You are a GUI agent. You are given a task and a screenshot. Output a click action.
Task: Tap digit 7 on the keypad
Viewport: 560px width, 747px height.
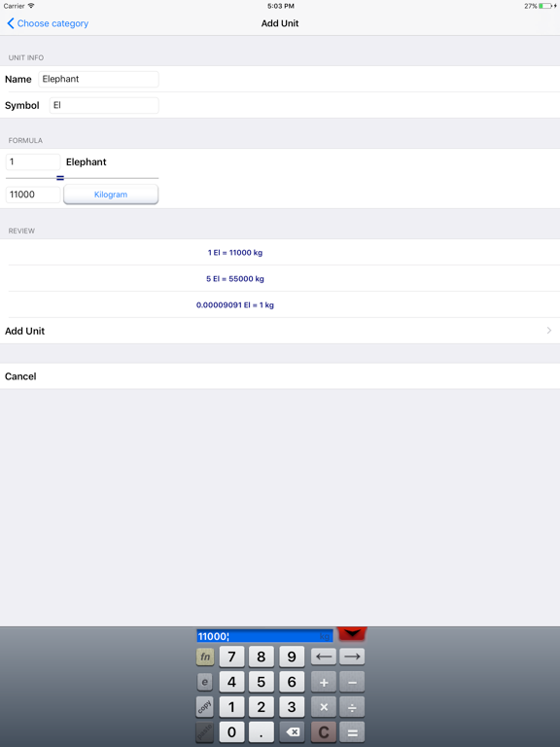(232, 657)
